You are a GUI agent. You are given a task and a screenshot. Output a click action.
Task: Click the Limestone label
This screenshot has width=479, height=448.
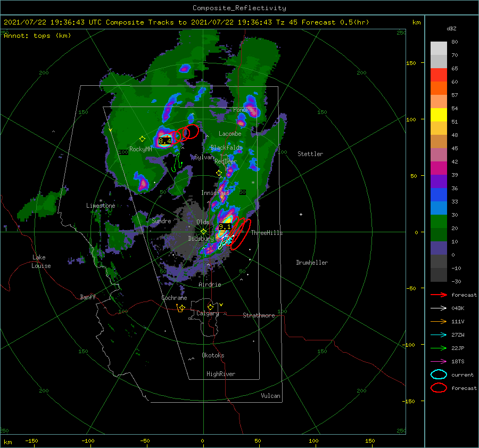pyautogui.click(x=101, y=206)
